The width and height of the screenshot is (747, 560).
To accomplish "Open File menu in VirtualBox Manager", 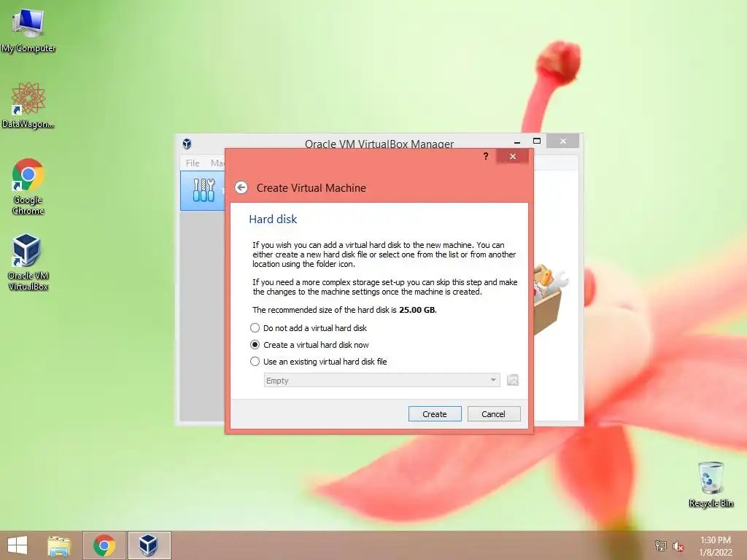I will [193, 163].
